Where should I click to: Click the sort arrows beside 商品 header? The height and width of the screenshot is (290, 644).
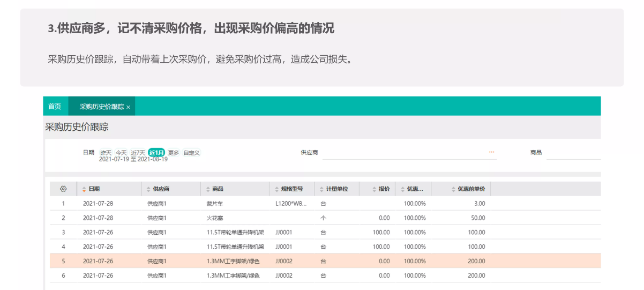tap(208, 189)
